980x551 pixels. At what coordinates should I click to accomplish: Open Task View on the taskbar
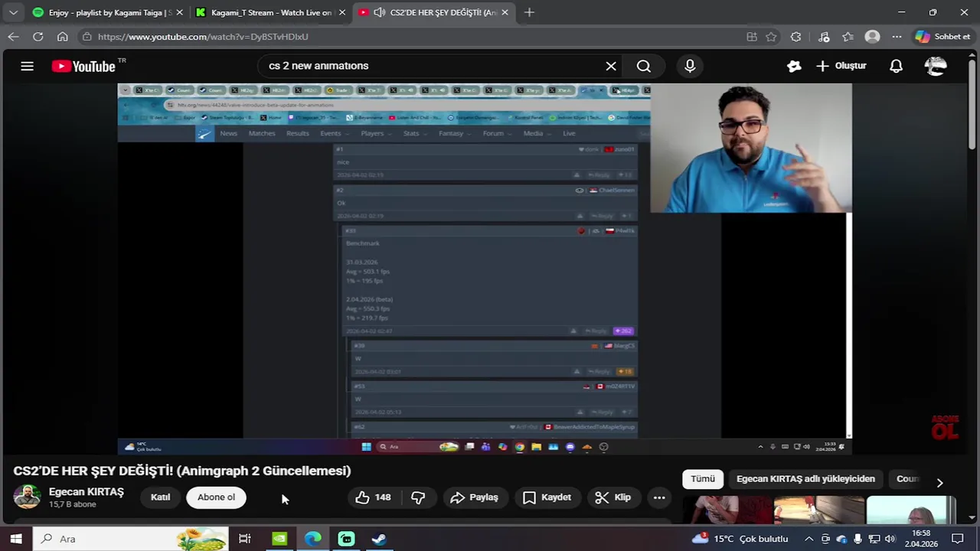[x=245, y=539]
